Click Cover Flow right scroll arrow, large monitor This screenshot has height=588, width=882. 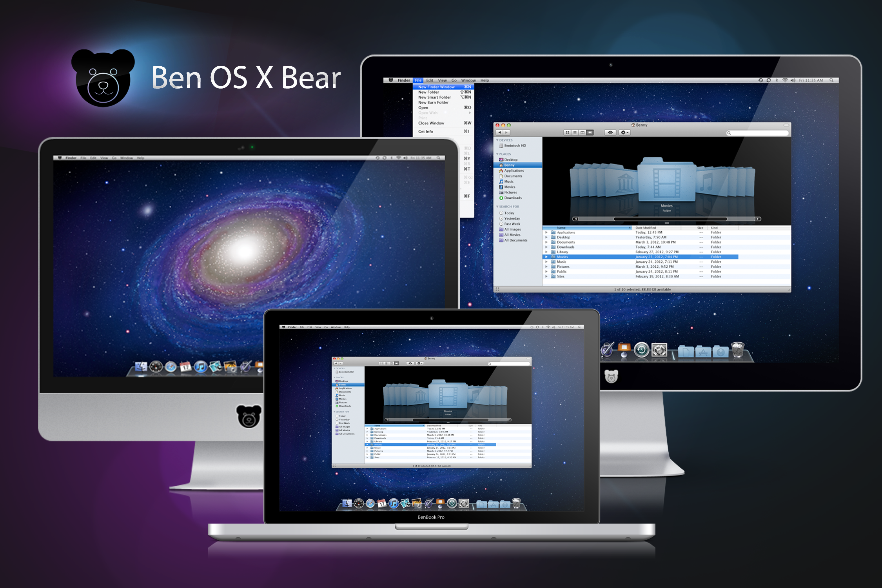click(758, 219)
